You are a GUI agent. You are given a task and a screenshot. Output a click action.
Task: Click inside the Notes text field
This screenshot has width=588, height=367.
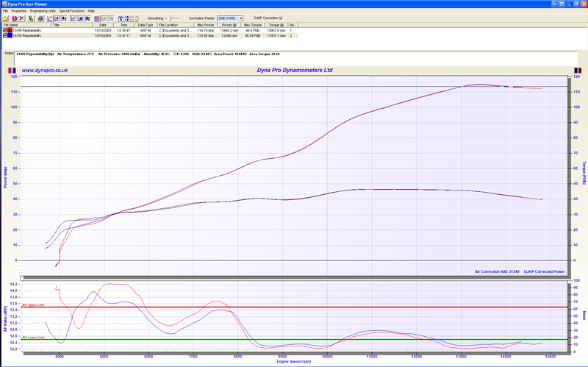294,58
